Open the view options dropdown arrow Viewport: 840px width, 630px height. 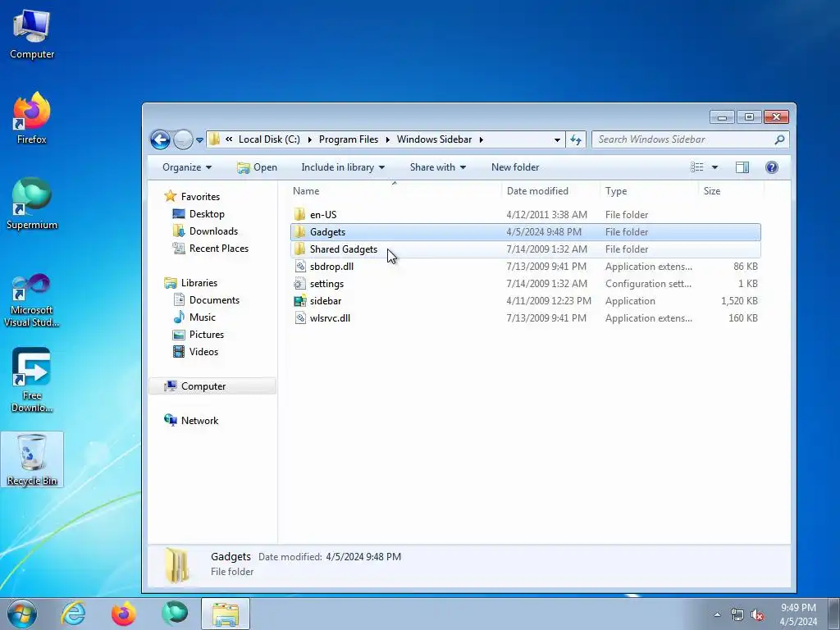coord(714,167)
